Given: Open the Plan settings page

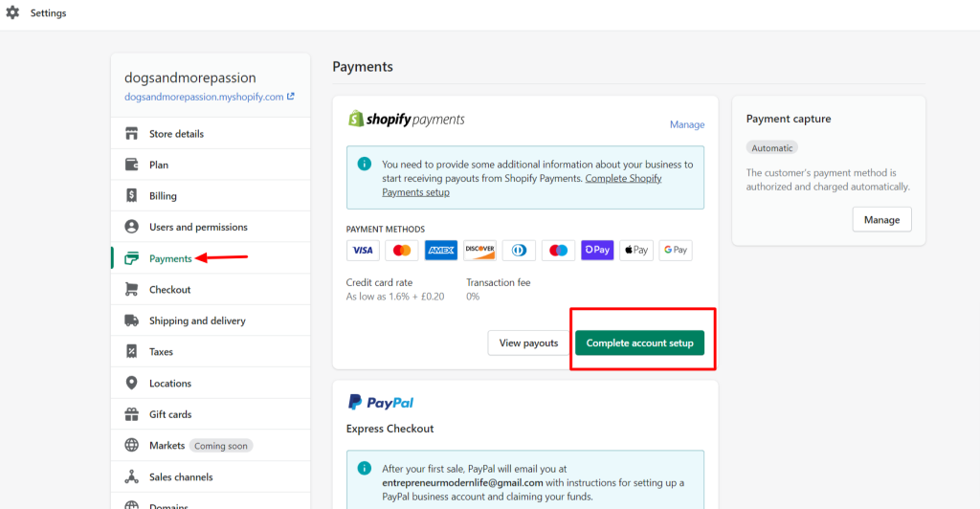Looking at the screenshot, I should pos(211,165).
